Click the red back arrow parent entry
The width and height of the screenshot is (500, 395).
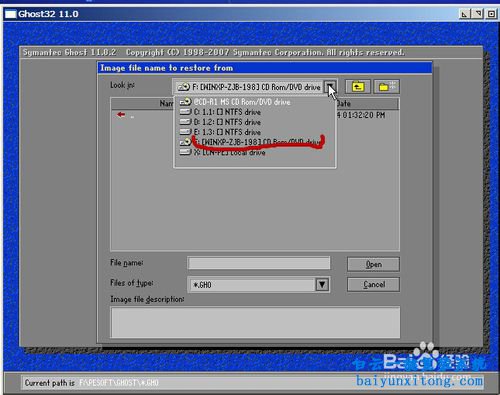[121, 115]
